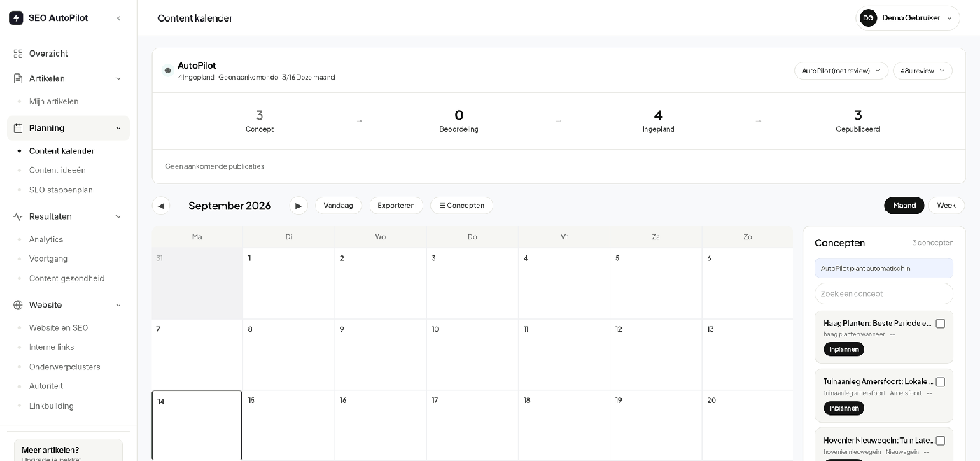Go to the previous month arrow

click(161, 206)
